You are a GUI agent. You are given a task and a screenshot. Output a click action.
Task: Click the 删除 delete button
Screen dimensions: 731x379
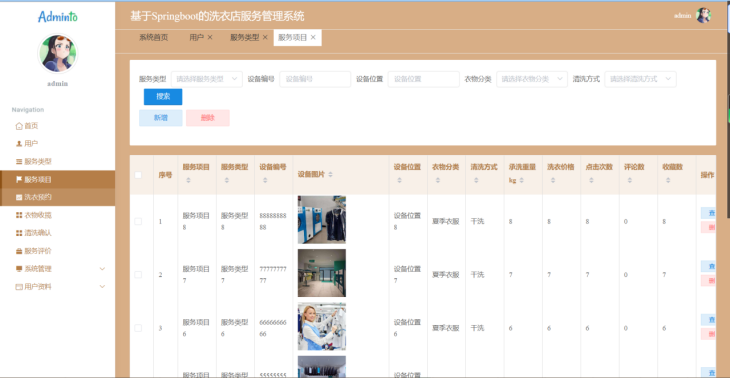tap(207, 118)
